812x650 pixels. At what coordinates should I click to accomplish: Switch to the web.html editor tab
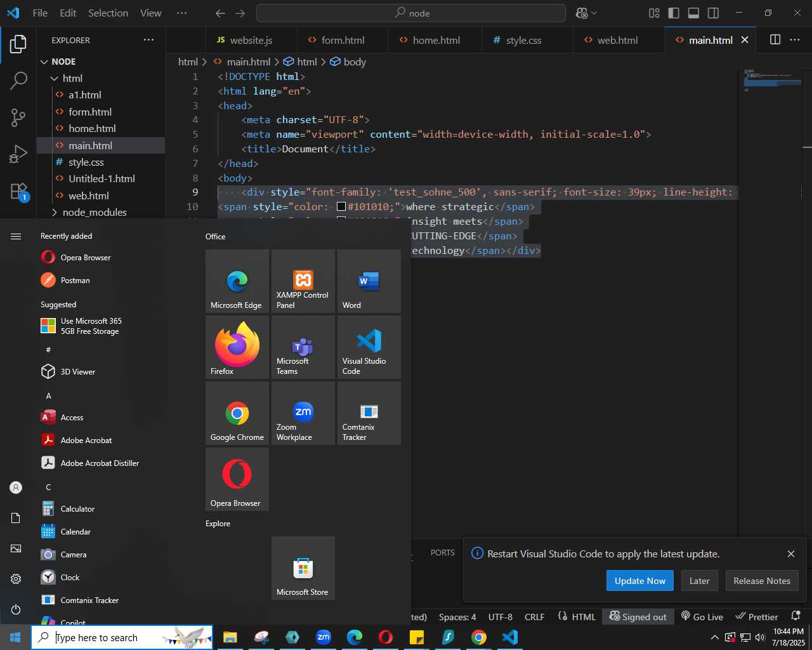[x=617, y=40]
